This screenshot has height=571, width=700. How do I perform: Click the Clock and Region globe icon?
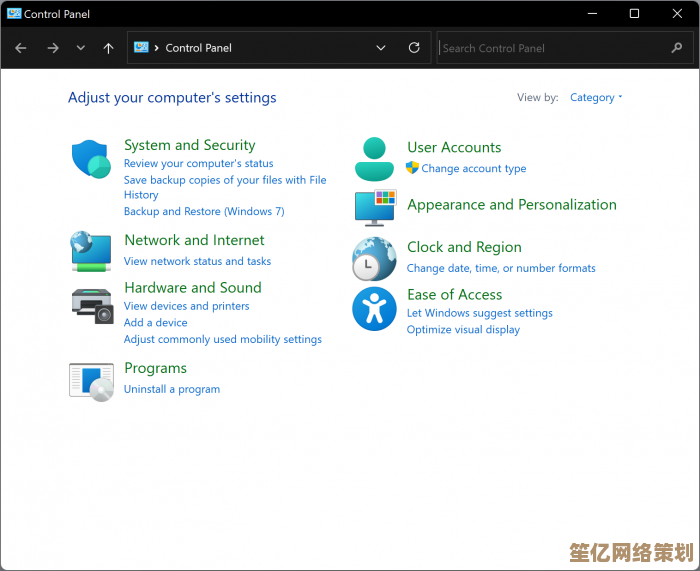(x=375, y=260)
